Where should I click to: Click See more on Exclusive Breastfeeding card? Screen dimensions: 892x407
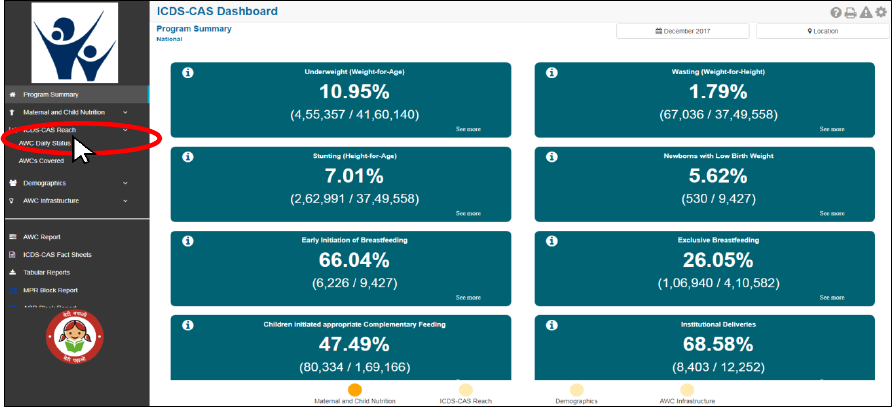832,298
